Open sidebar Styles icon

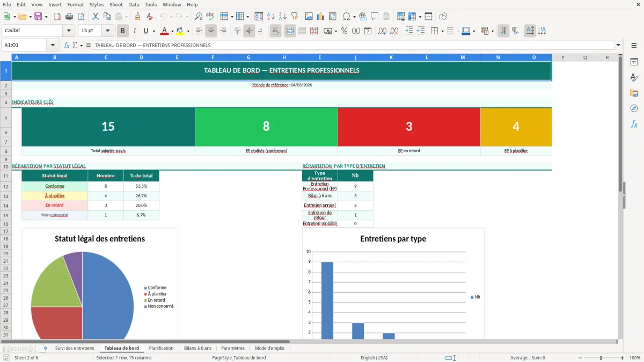tap(634, 77)
